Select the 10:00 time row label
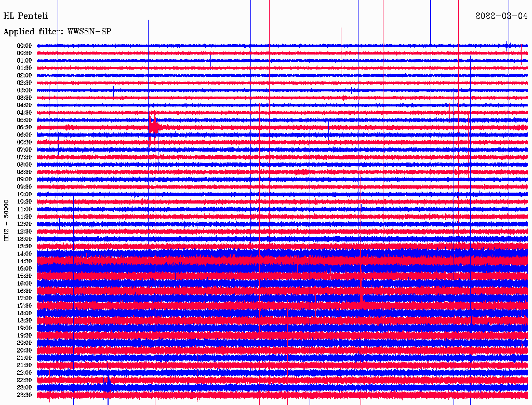The height and width of the screenshot is (405, 532). [24, 194]
